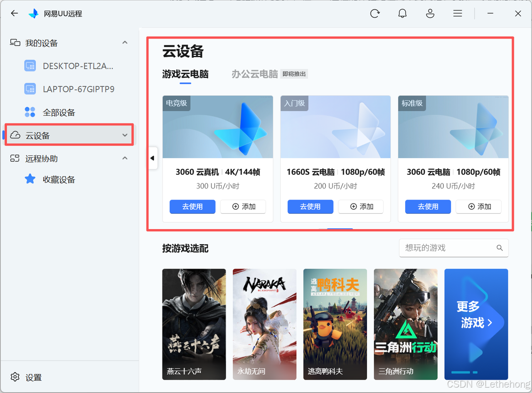Image resolution: width=532 pixels, height=393 pixels.
Task: Open notifications via the bell icon
Action: [402, 13]
